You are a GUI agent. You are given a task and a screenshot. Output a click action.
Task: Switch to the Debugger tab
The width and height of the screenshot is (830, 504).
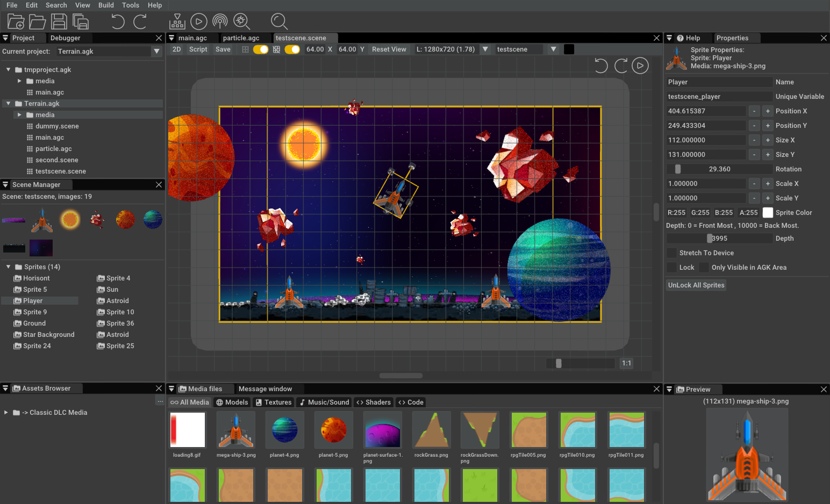tap(66, 38)
